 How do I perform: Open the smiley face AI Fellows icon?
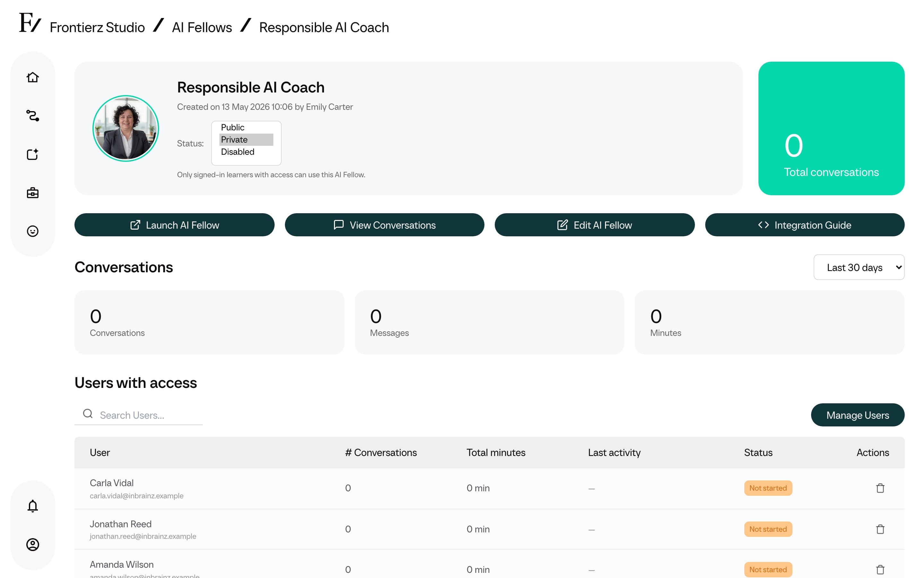[32, 231]
